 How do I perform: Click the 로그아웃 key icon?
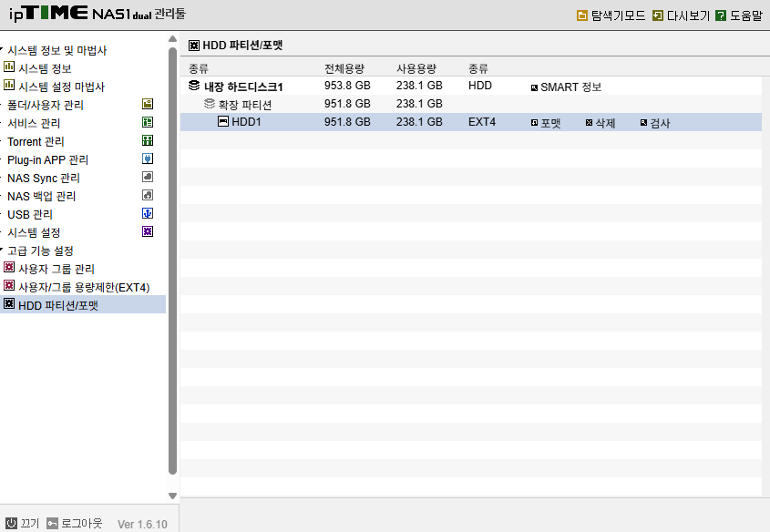52,523
